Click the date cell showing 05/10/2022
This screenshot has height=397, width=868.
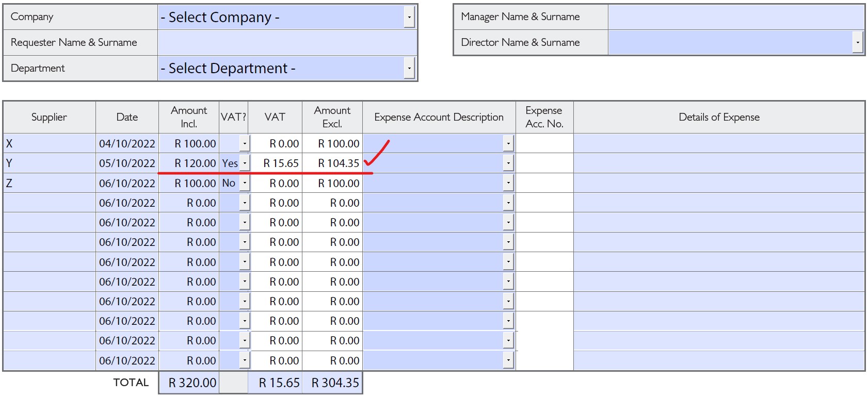coord(127,163)
